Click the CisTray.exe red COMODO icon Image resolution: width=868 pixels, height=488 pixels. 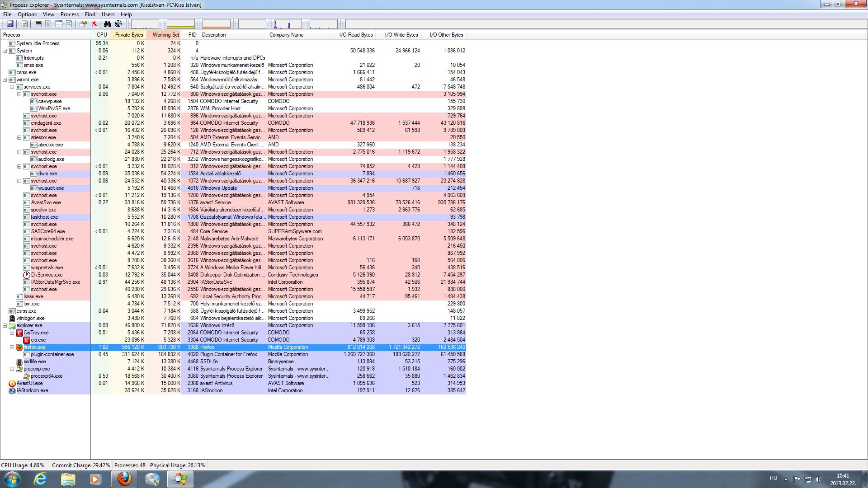click(19, 333)
